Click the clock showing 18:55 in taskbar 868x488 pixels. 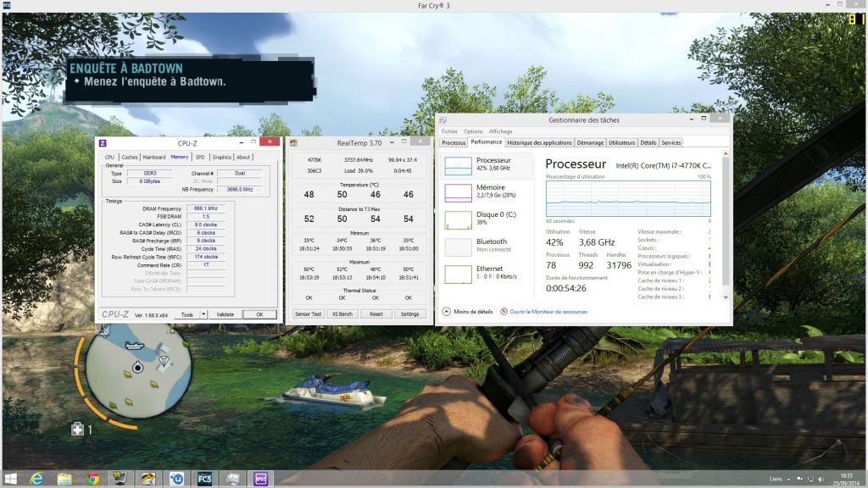click(x=847, y=476)
